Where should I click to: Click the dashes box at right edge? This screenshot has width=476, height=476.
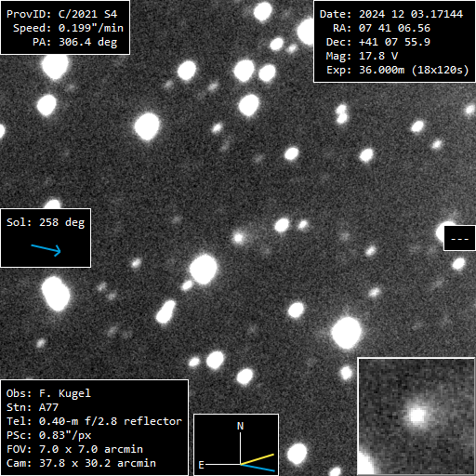point(459,238)
